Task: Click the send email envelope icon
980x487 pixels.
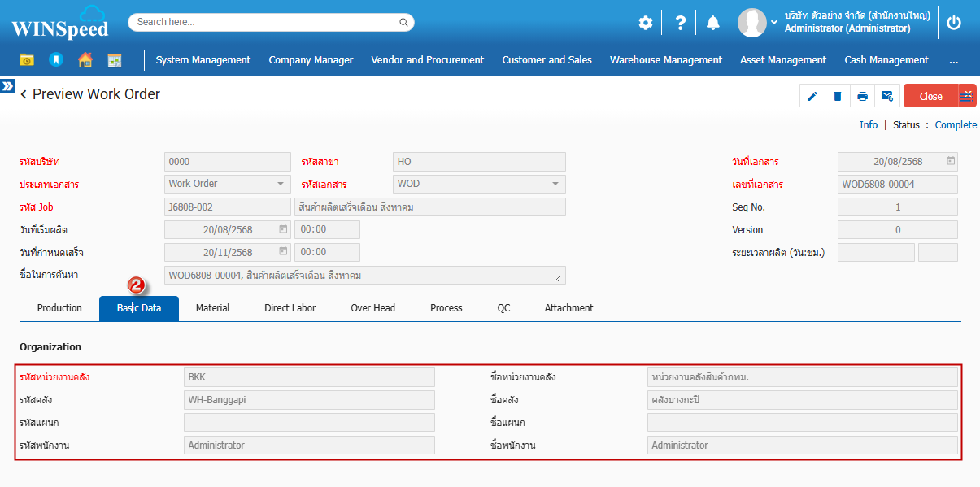Action: coord(887,96)
